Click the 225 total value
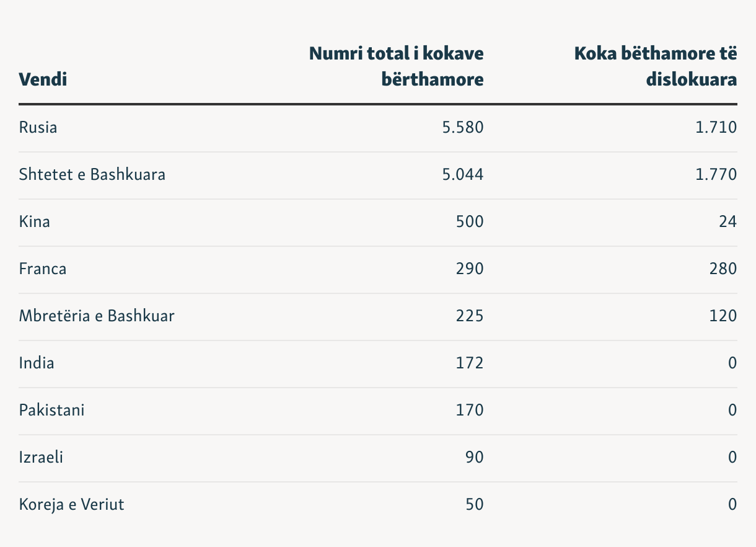Screen dimensions: 756x547 [x=470, y=316]
